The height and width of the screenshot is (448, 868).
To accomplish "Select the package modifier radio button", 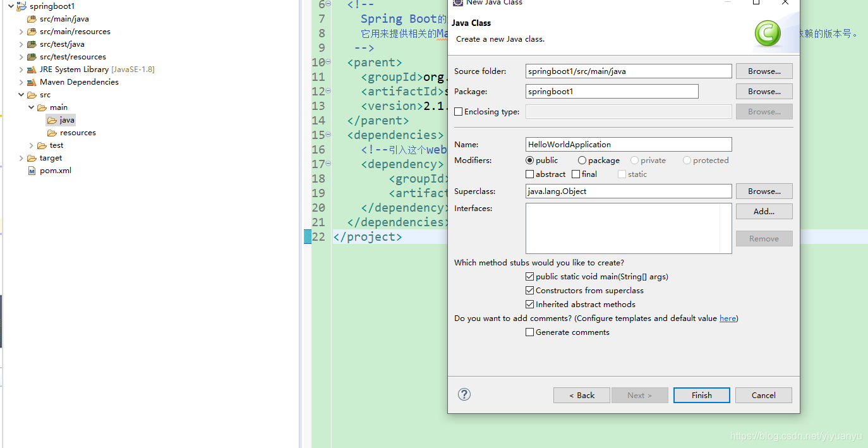I will 582,160.
